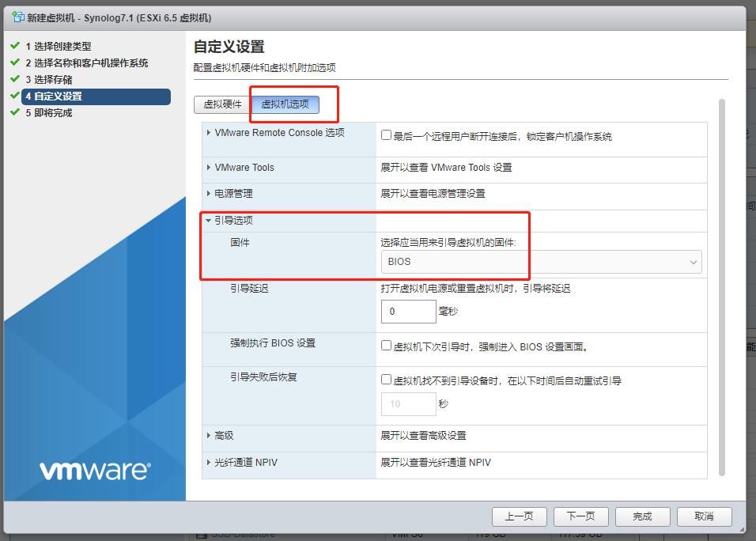756x541 pixels.
Task: Cancel the wizard with 取消
Action: click(x=704, y=516)
